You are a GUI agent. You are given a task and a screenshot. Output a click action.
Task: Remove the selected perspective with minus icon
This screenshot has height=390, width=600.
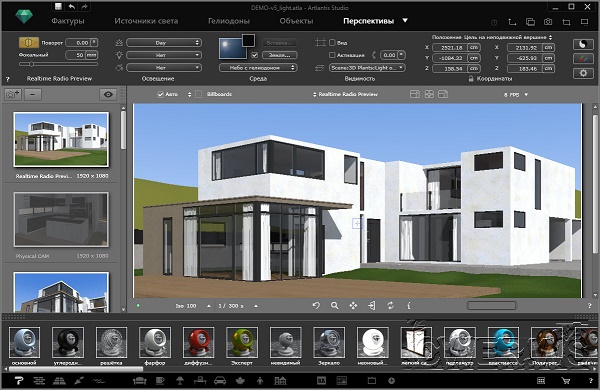pos(33,94)
